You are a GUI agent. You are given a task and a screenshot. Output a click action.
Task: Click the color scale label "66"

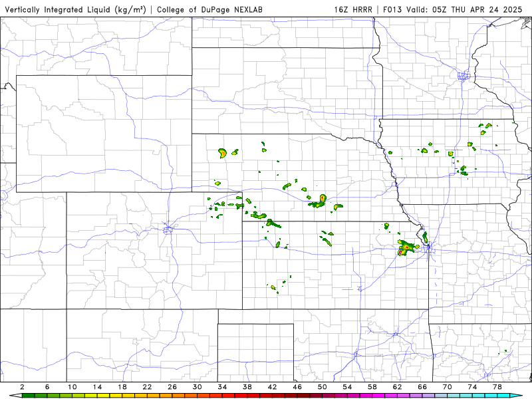pyautogui.click(x=422, y=387)
